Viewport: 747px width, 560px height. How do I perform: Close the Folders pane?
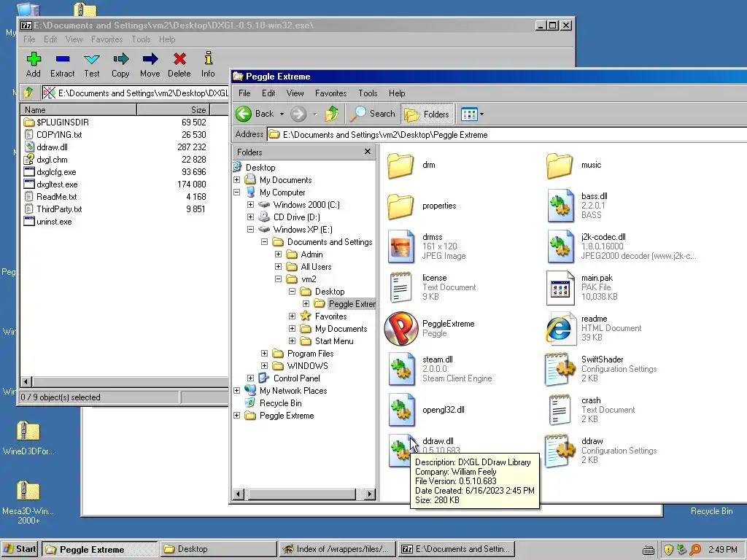click(x=368, y=152)
